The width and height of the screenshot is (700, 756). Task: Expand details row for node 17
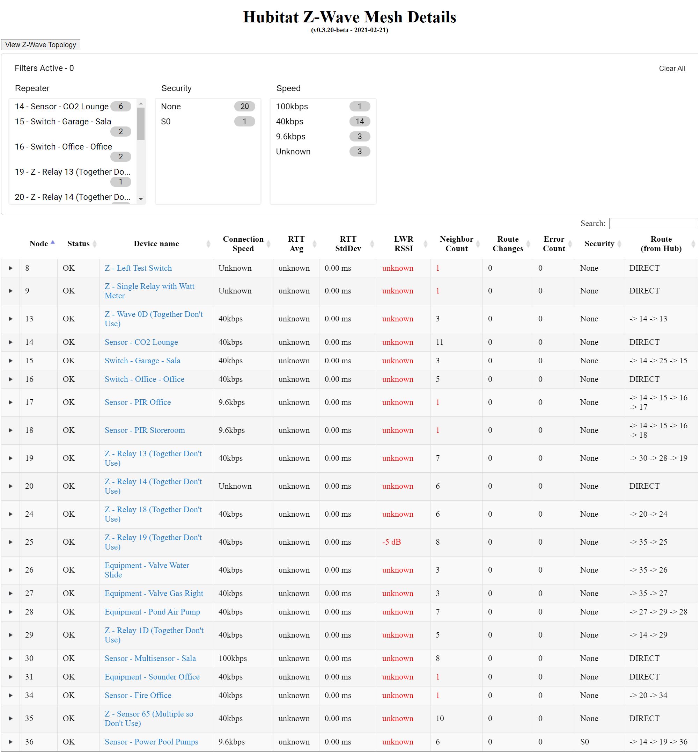tap(10, 402)
